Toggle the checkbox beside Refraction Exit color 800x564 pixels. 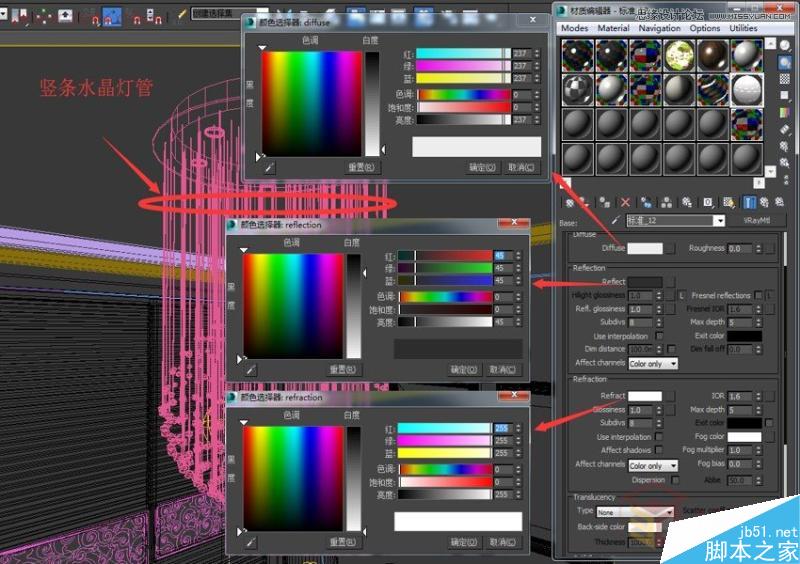pos(769,423)
